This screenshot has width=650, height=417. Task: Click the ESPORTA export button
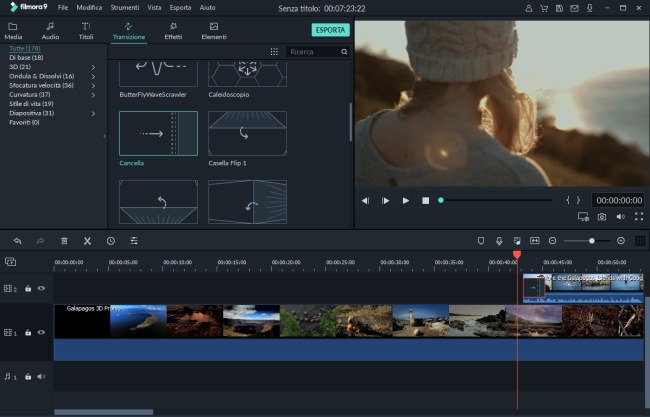(x=330, y=30)
